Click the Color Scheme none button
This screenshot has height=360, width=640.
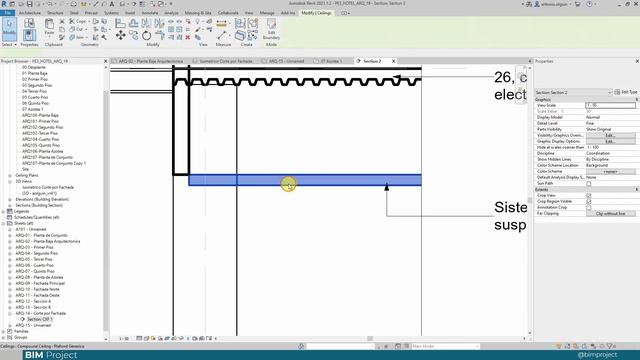tap(610, 172)
